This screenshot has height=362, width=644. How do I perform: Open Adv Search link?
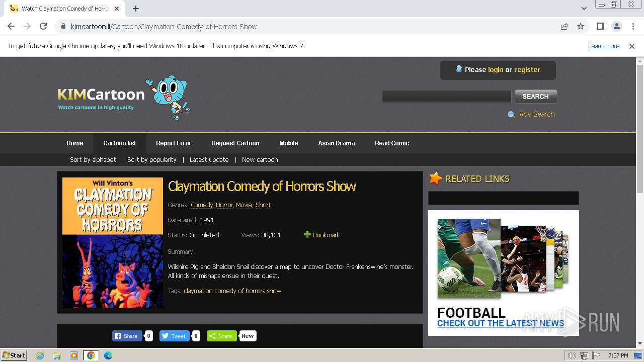pyautogui.click(x=537, y=114)
